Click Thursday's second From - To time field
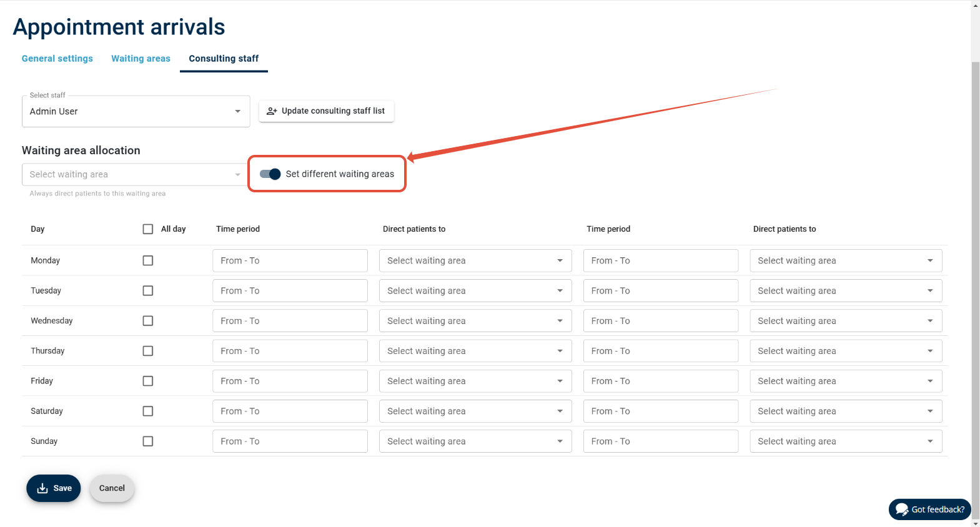Viewport: 980px width, 527px height. pyautogui.click(x=661, y=351)
